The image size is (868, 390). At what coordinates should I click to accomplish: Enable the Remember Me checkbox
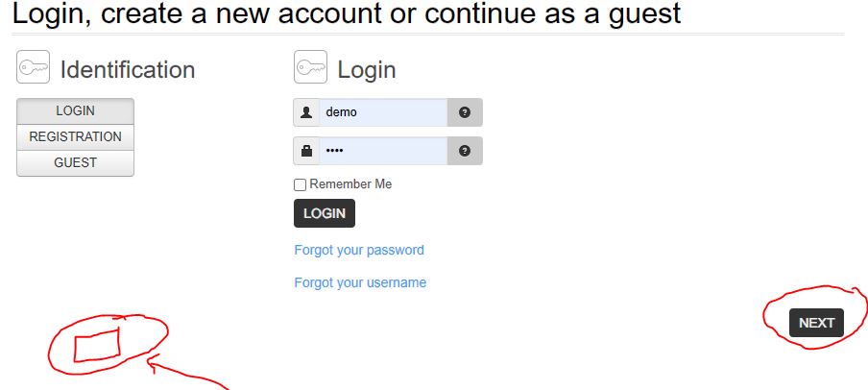(301, 184)
